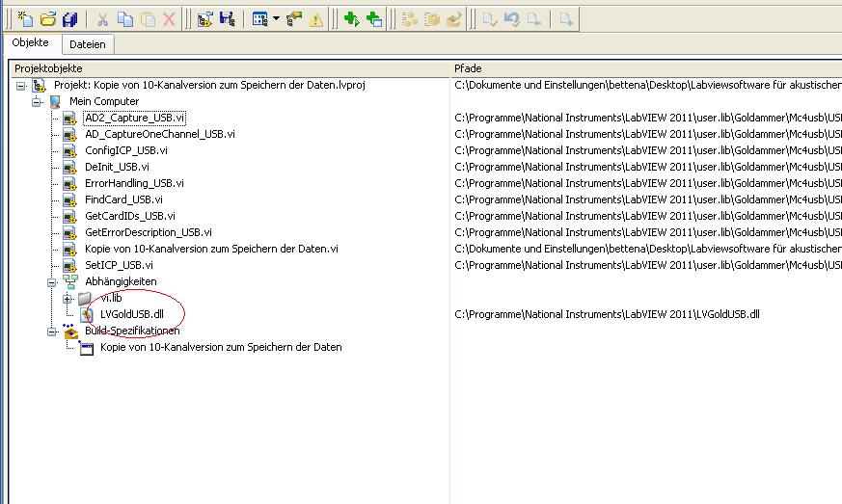
Task: Click the VI icon next to FindCard_USB.vi
Action: click(x=69, y=200)
